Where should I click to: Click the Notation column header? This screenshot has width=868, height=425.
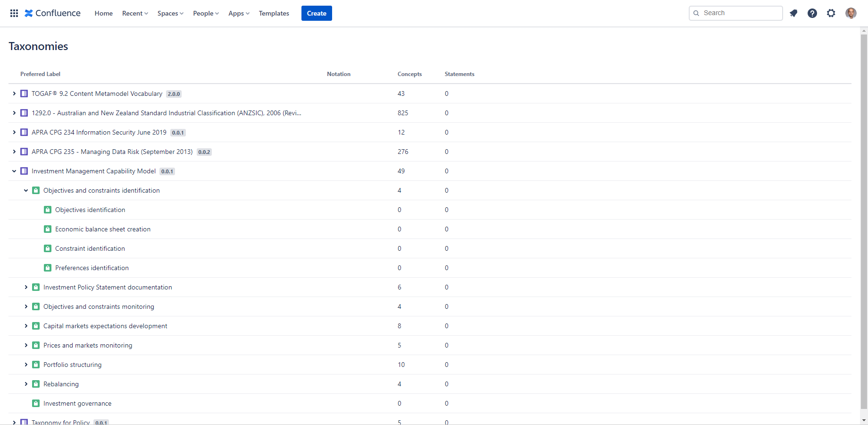click(339, 74)
